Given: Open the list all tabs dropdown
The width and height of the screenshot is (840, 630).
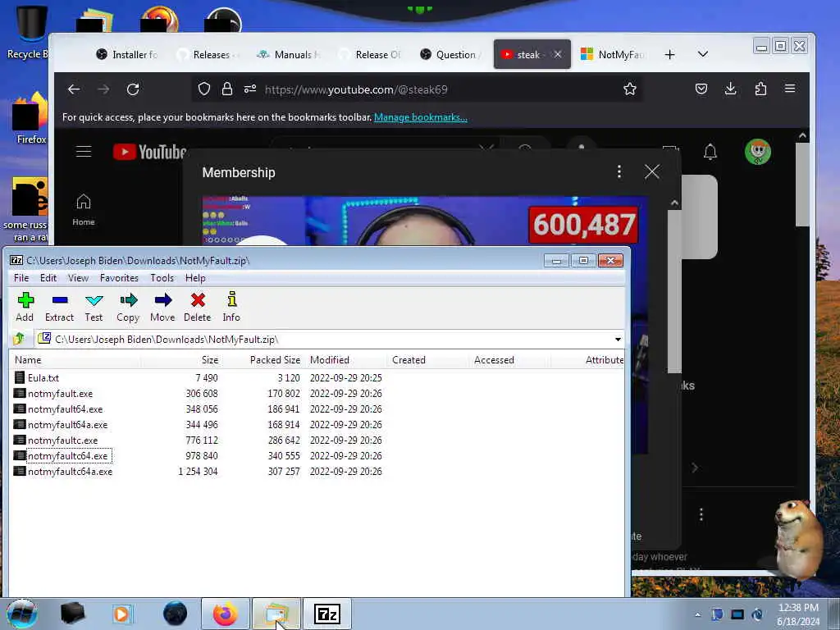Looking at the screenshot, I should pyautogui.click(x=703, y=55).
